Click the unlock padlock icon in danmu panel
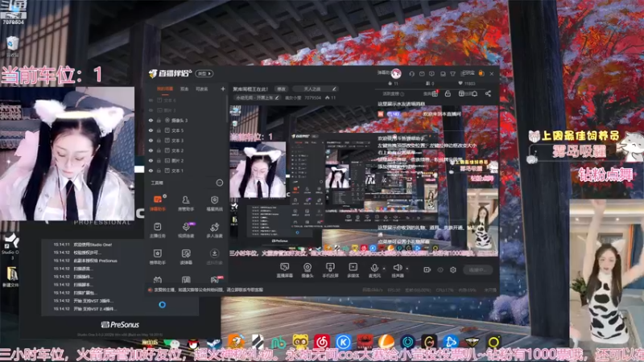 (448, 93)
